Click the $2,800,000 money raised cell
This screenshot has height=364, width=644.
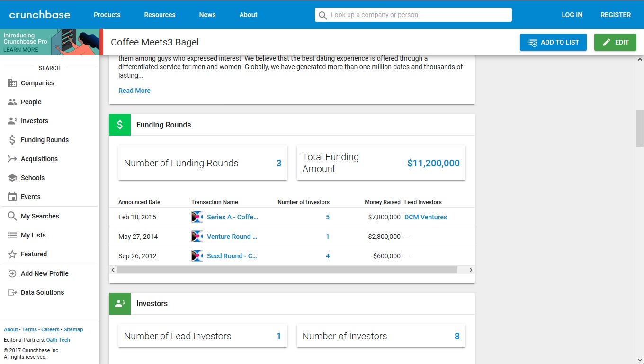pyautogui.click(x=384, y=237)
